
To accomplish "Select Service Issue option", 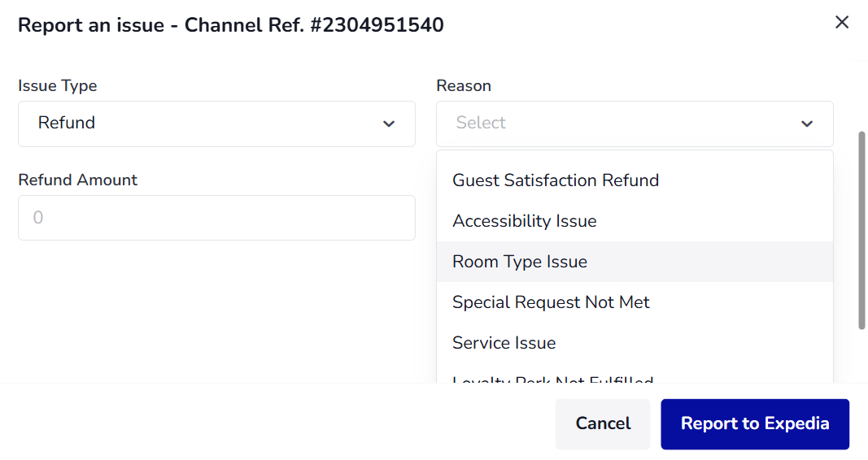I will (635, 343).
